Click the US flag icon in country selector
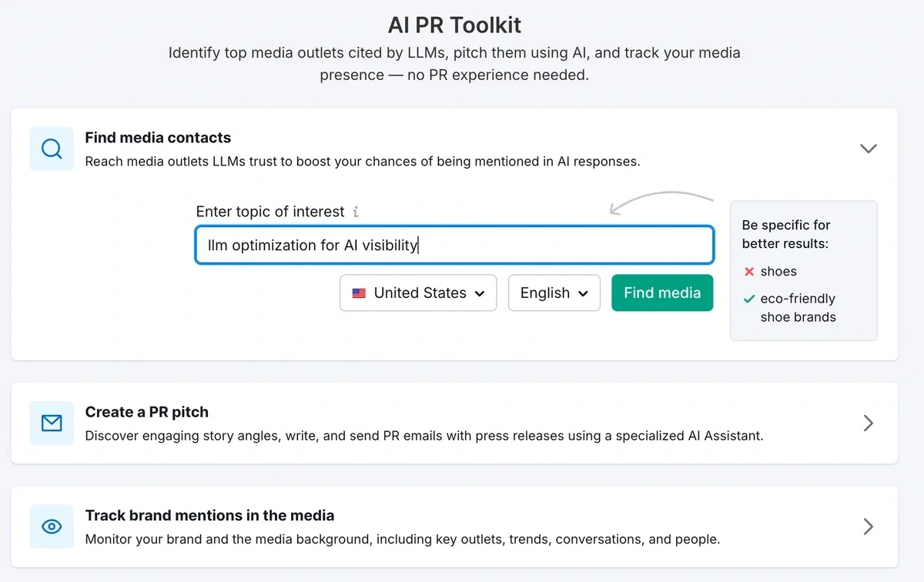The height and width of the screenshot is (582, 924). 359,293
